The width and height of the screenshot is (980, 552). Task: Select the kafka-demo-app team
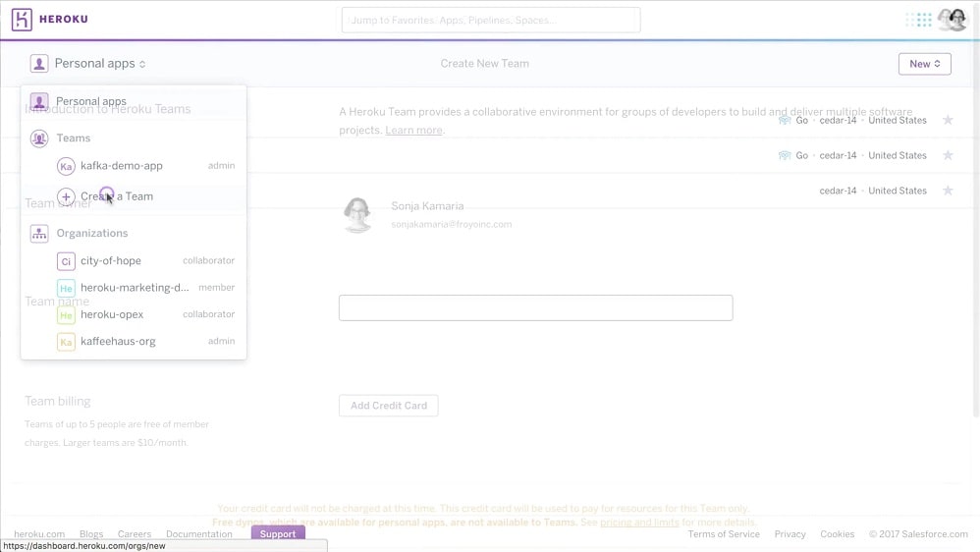point(134,166)
